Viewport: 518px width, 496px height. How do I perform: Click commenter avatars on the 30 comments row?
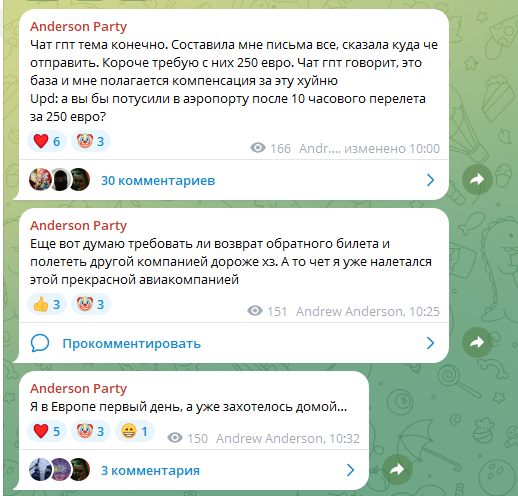(60, 180)
